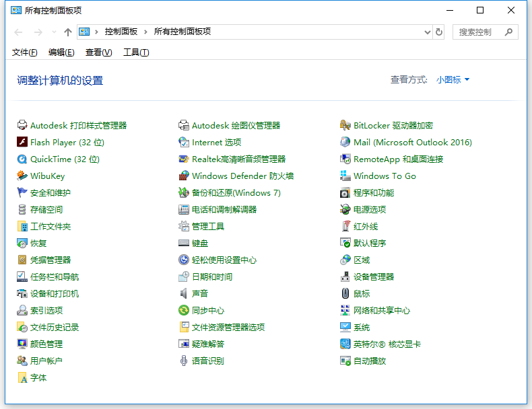Click the BitLocker 驱动器加密 icon
Viewport: 532px width, 409px height.
coord(345,125)
